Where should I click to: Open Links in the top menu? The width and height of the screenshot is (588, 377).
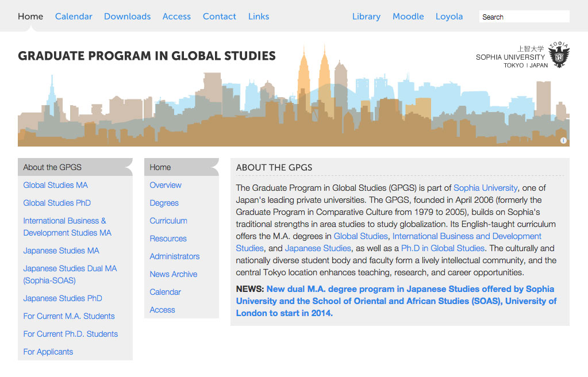pos(259,17)
